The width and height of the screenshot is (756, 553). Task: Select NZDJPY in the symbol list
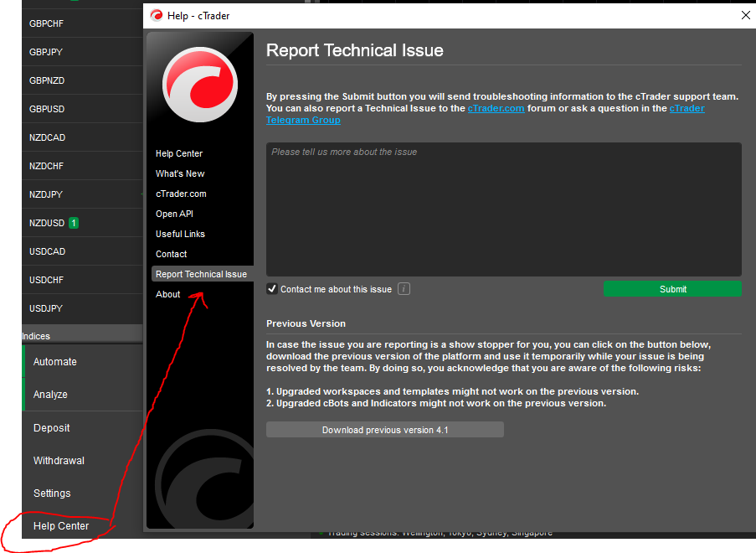82,194
